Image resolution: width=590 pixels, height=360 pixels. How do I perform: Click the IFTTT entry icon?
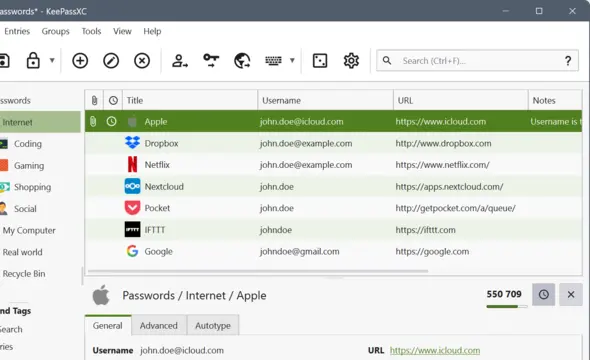pyautogui.click(x=132, y=229)
